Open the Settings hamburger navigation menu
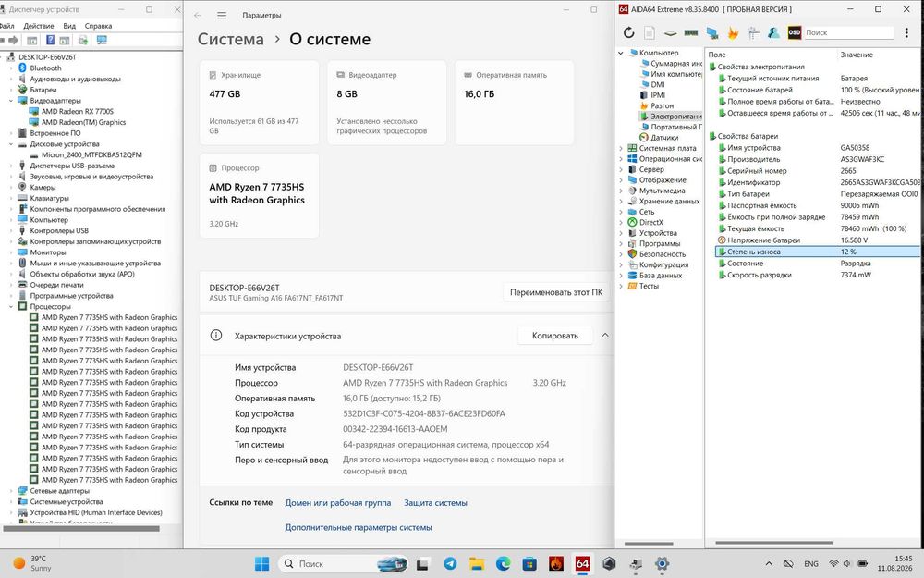Viewport: 924px width, 578px height. point(222,16)
